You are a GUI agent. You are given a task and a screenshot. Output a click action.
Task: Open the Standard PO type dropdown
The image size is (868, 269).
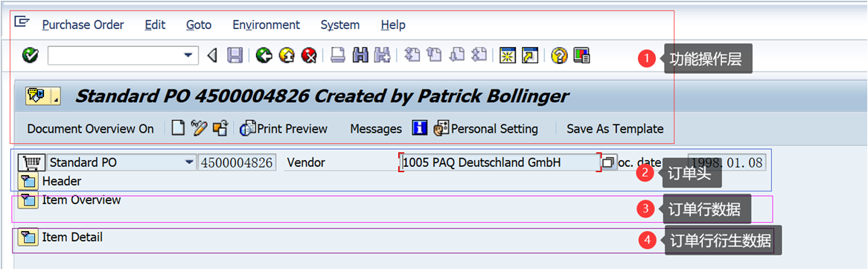190,162
